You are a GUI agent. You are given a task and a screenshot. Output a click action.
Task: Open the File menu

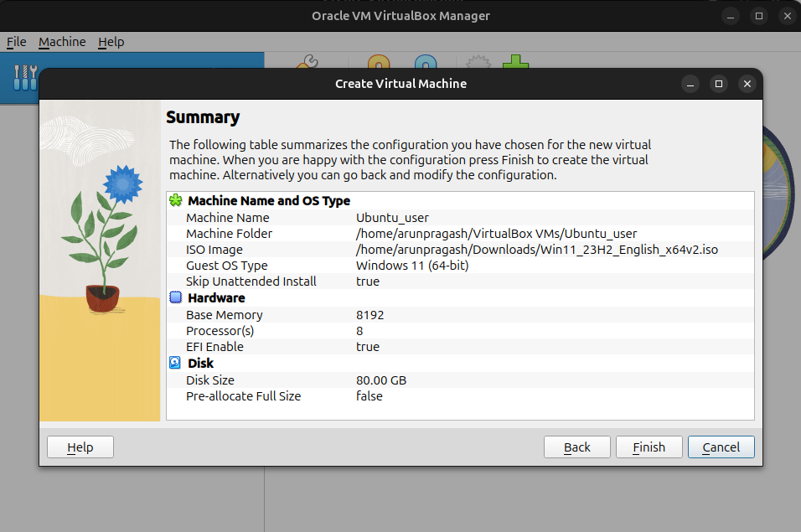pyautogui.click(x=17, y=42)
